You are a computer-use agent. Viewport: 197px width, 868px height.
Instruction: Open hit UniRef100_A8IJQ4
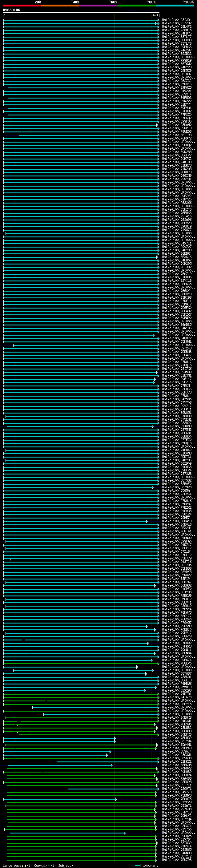pyautogui.click(x=177, y=20)
